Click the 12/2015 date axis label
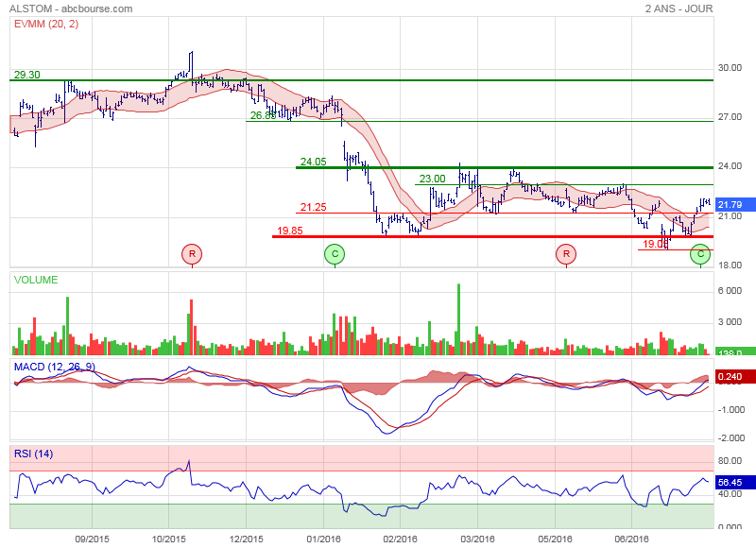The image size is (756, 548). click(x=246, y=539)
